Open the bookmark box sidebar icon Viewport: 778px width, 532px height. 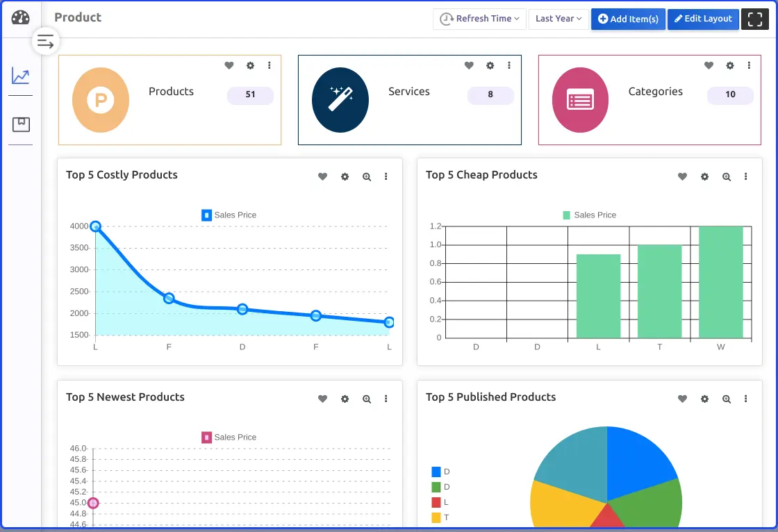tap(21, 125)
